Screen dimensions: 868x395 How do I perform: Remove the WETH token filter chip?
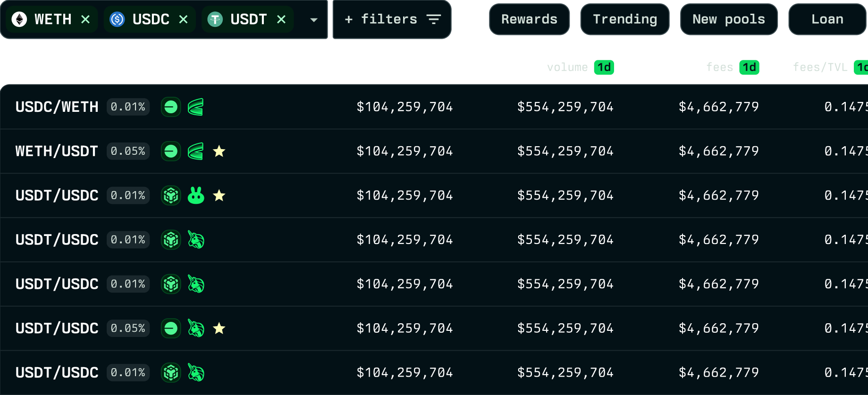(x=85, y=19)
